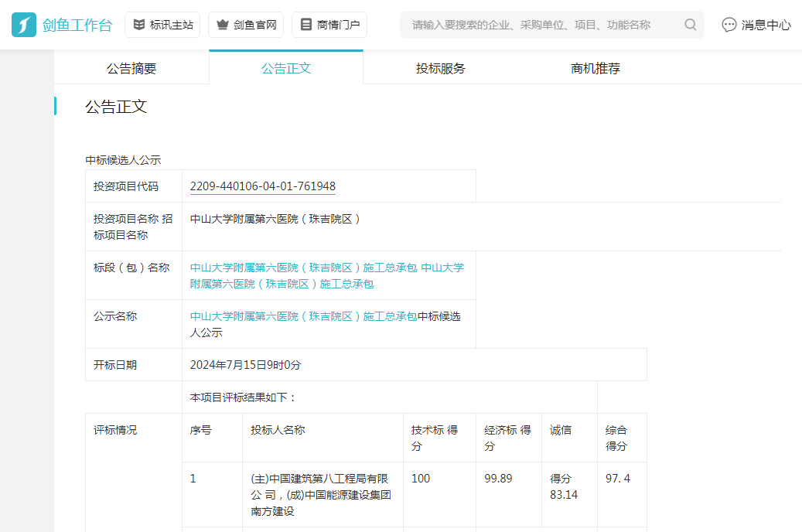Click the 公告正文 section heading
The width and height of the screenshot is (802, 532).
[116, 107]
